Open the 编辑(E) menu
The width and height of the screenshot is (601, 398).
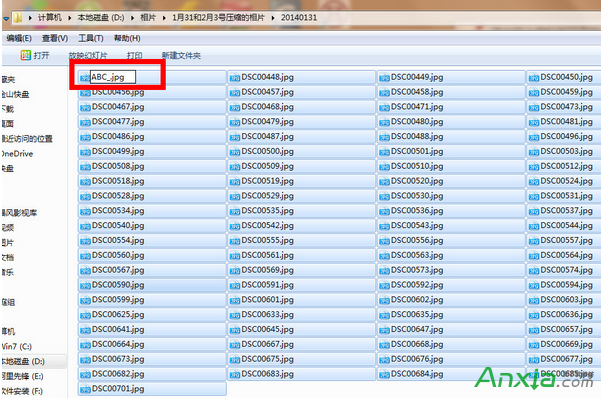pos(19,38)
